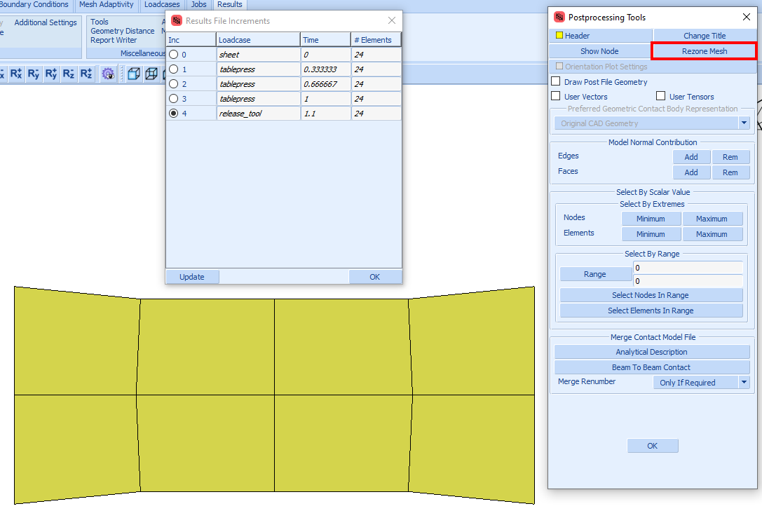Close the Postprocessing Tools window
Screen dimensions: 762x532
[x=747, y=17]
